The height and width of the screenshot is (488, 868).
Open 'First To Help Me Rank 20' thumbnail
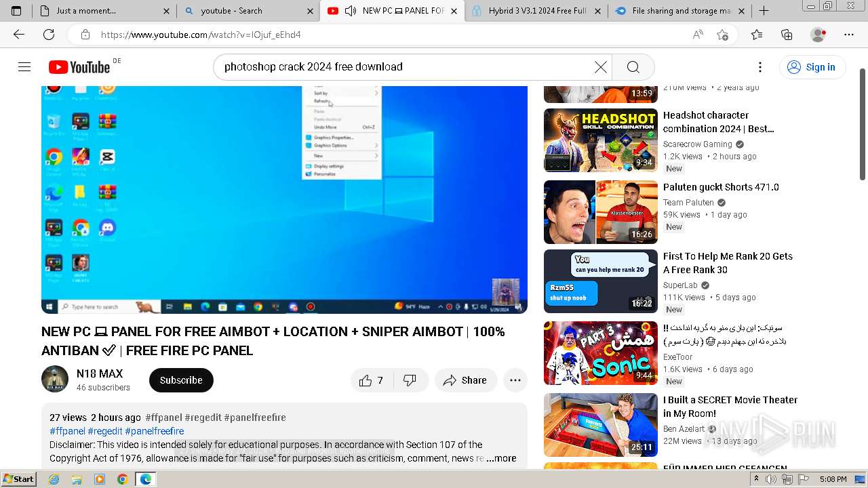601,281
